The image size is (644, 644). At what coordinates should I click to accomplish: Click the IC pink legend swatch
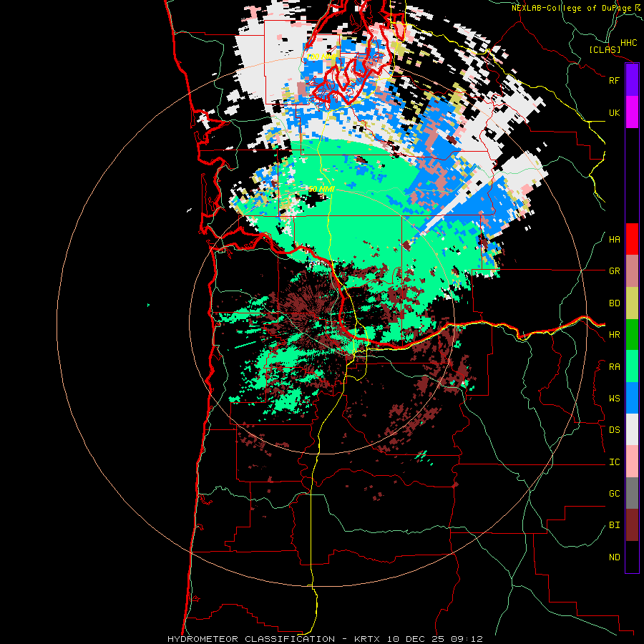[x=632, y=462]
